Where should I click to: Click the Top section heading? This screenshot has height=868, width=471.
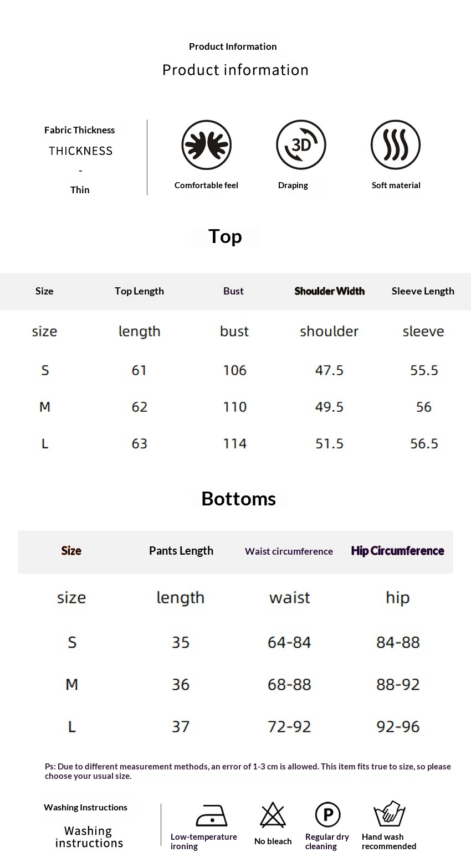[x=225, y=236]
